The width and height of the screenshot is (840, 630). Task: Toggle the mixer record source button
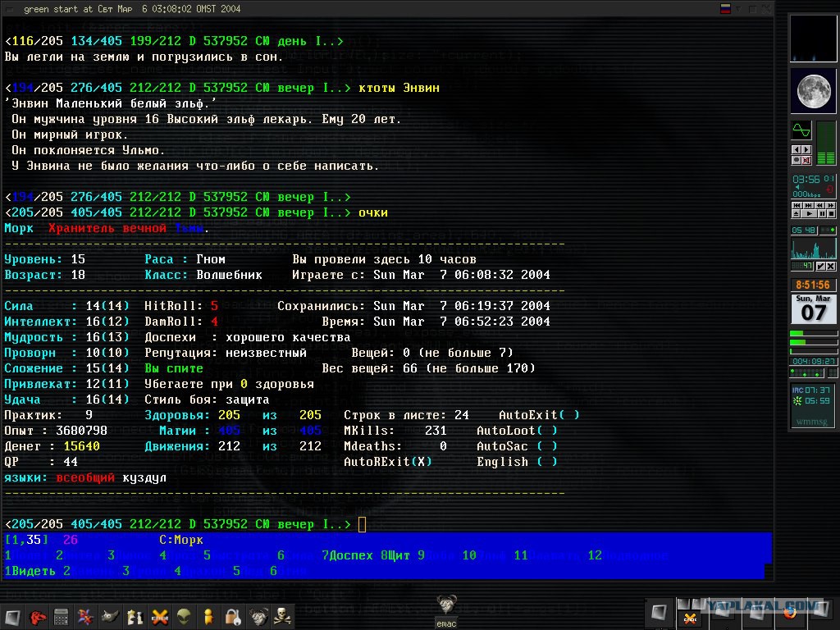pyautogui.click(x=796, y=160)
